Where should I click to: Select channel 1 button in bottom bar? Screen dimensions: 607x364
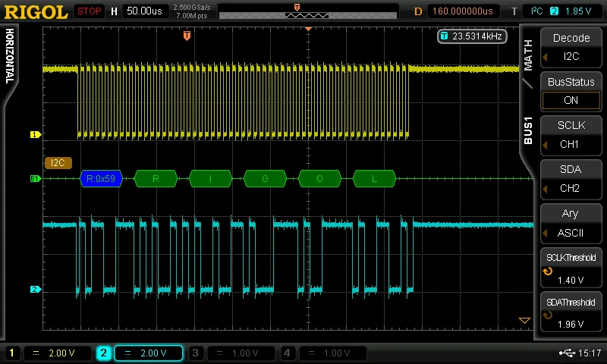pos(12,353)
